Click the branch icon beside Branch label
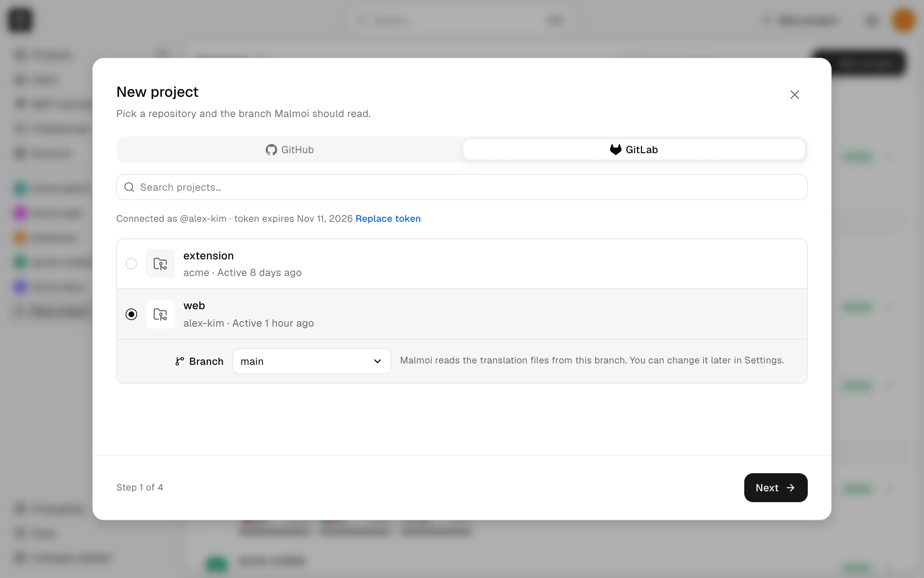Viewport: 924px width, 578px height. coord(180,361)
